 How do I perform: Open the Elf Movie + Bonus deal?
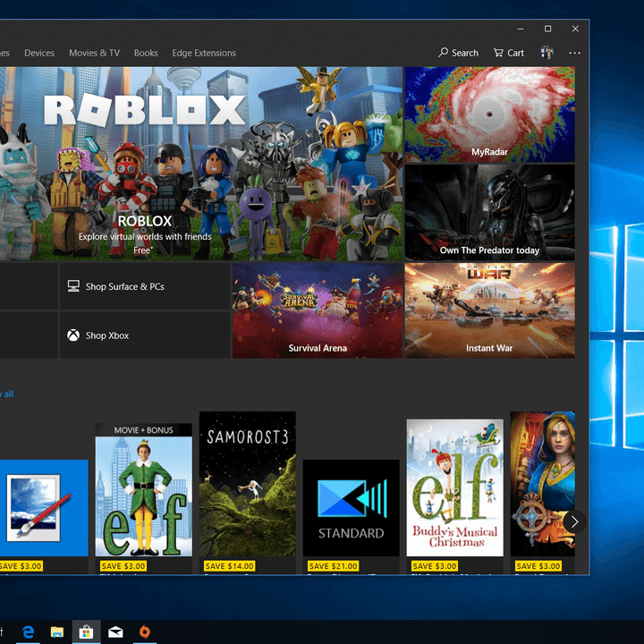coord(144,489)
